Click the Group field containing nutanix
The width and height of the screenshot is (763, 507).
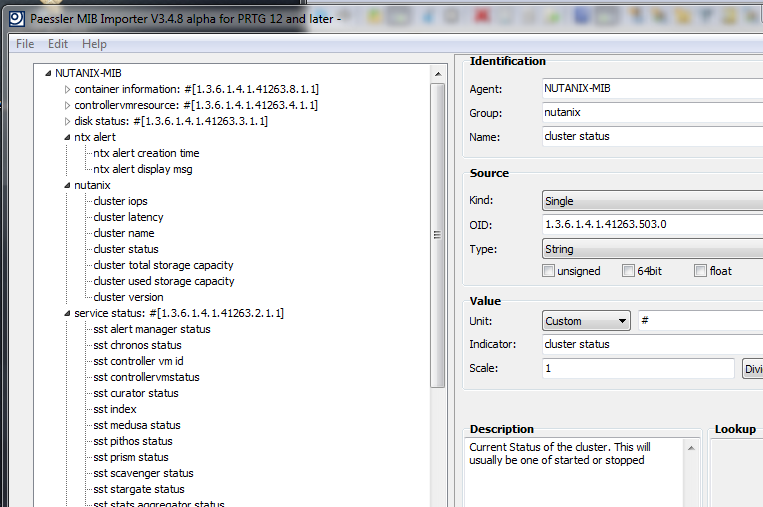[x=653, y=112]
